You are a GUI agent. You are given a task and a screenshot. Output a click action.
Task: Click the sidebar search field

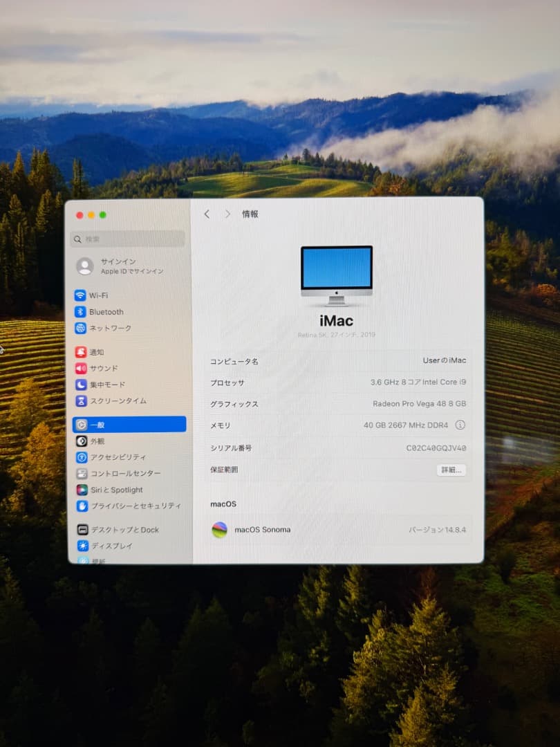[x=128, y=239]
